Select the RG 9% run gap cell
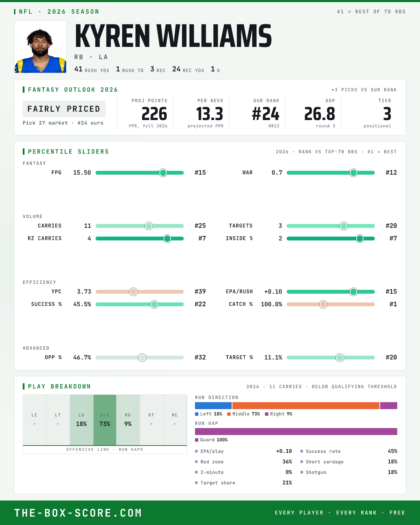 click(128, 420)
